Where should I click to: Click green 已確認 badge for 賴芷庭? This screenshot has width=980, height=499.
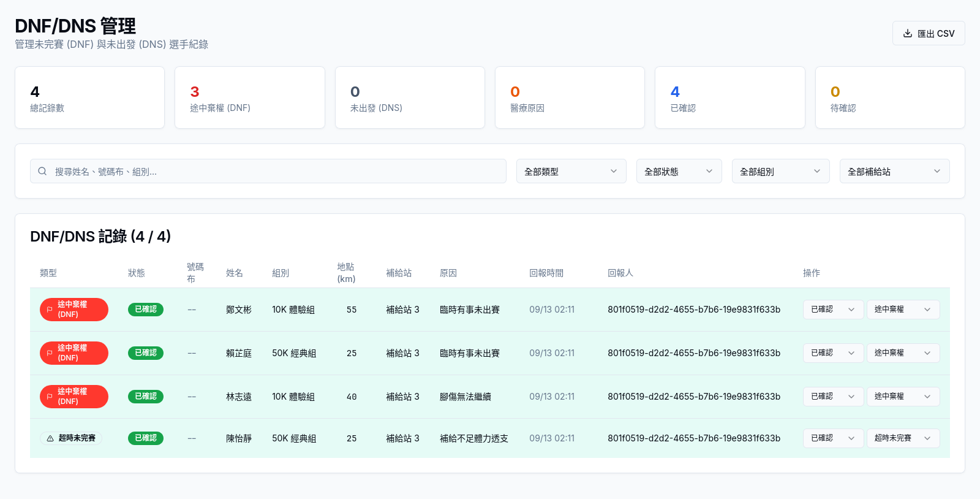(x=146, y=353)
